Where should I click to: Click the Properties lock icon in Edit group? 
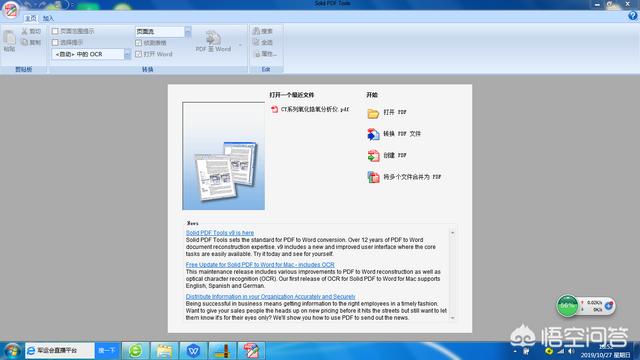[257, 53]
